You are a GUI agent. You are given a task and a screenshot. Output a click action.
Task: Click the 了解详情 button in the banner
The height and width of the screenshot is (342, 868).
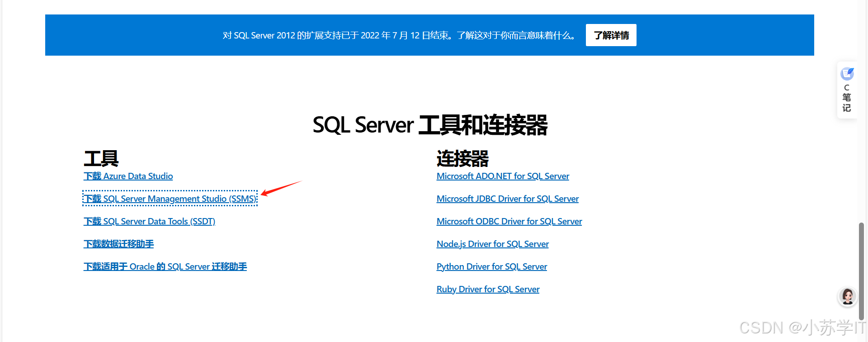pyautogui.click(x=611, y=35)
